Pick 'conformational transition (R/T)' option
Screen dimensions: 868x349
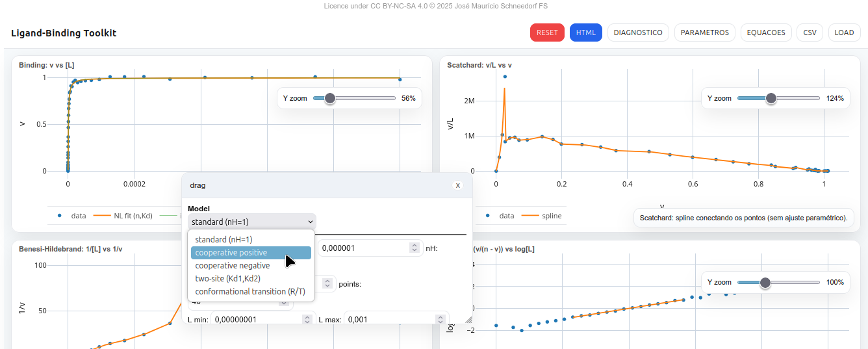(x=250, y=292)
